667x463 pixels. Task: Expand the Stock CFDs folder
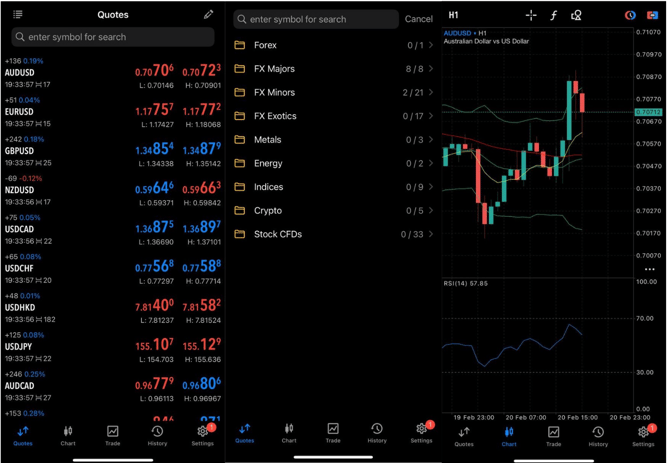coord(334,234)
